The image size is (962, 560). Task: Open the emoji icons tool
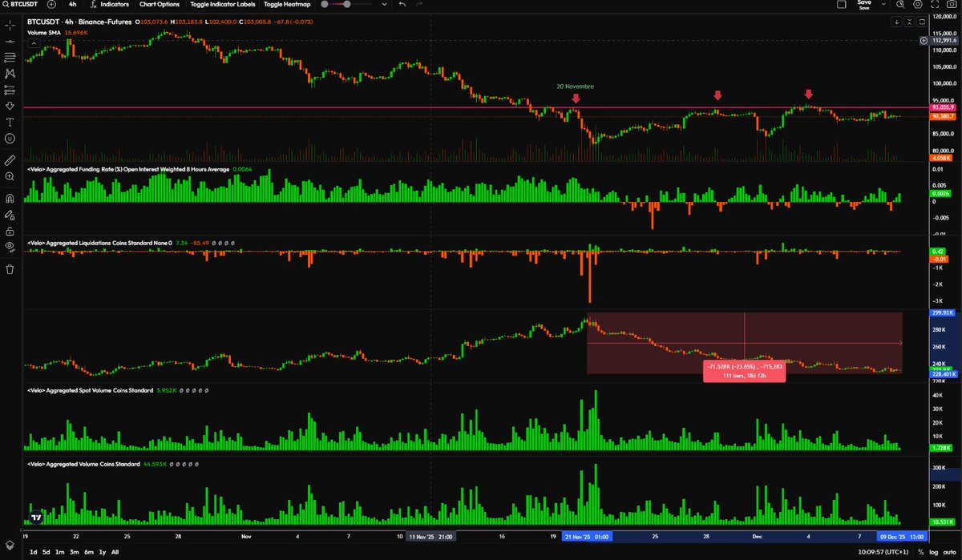tap(10, 138)
